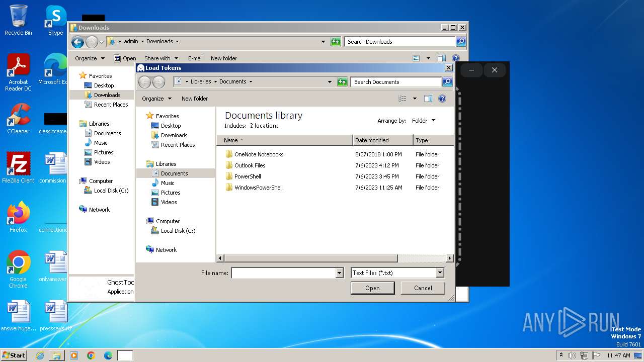
Task: Select the PowerShell folder
Action: [243, 176]
